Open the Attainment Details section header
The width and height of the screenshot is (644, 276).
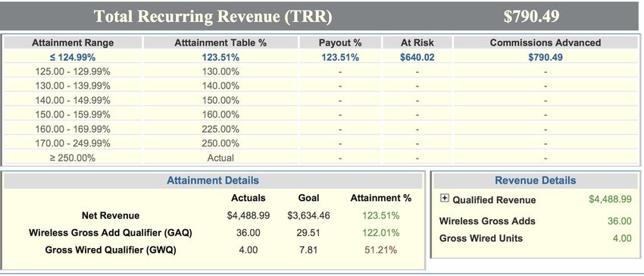(x=213, y=180)
